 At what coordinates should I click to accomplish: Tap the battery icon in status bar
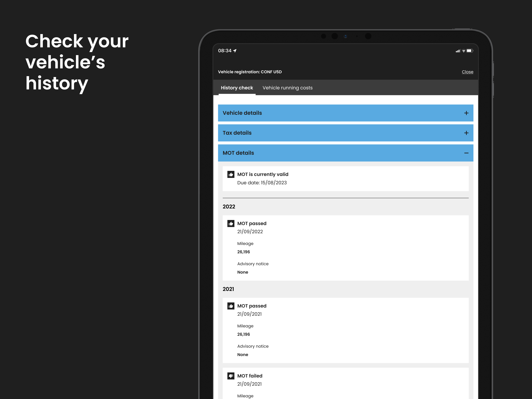tap(469, 51)
